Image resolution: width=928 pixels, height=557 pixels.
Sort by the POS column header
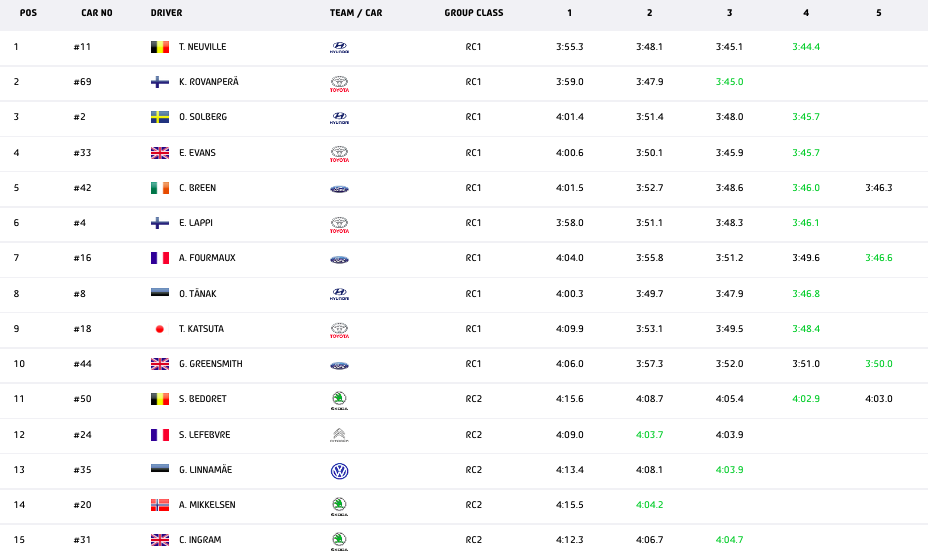(x=28, y=13)
